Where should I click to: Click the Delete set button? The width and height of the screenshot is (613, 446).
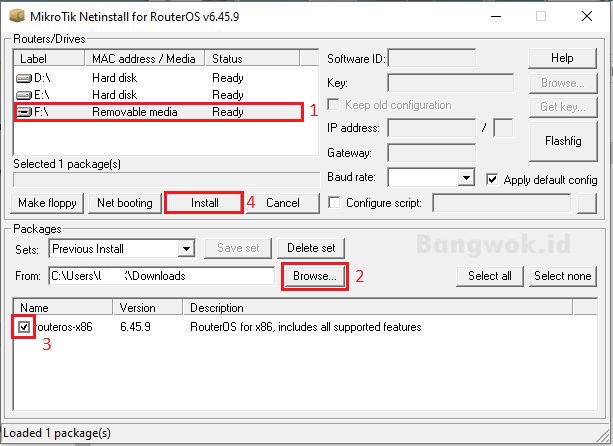[311, 248]
